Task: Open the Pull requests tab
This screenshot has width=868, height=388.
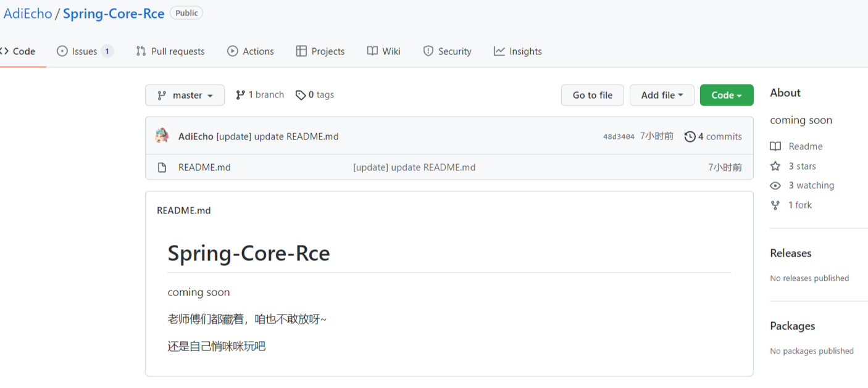Action: click(x=170, y=51)
